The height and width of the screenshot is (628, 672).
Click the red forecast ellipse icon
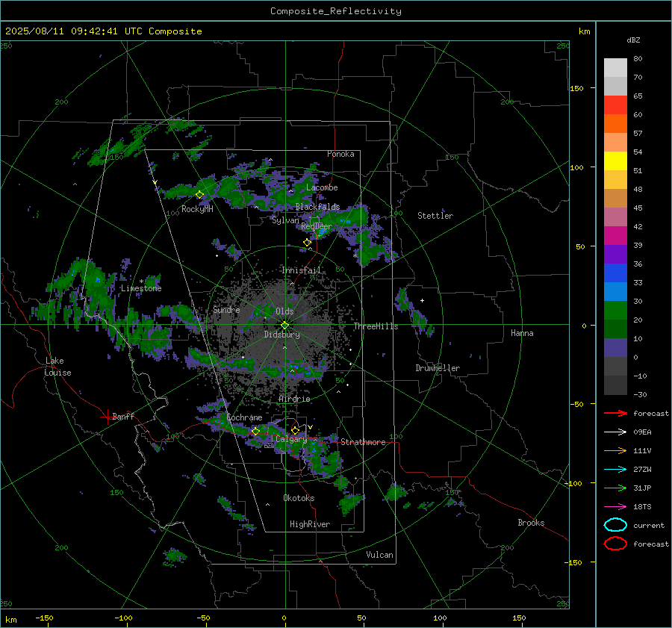[x=615, y=544]
